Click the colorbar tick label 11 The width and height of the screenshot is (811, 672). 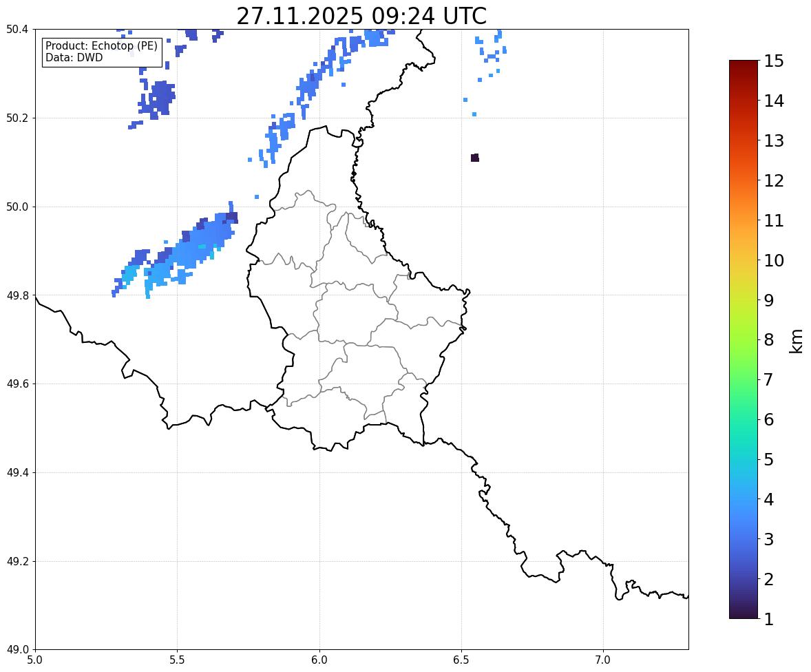click(774, 220)
